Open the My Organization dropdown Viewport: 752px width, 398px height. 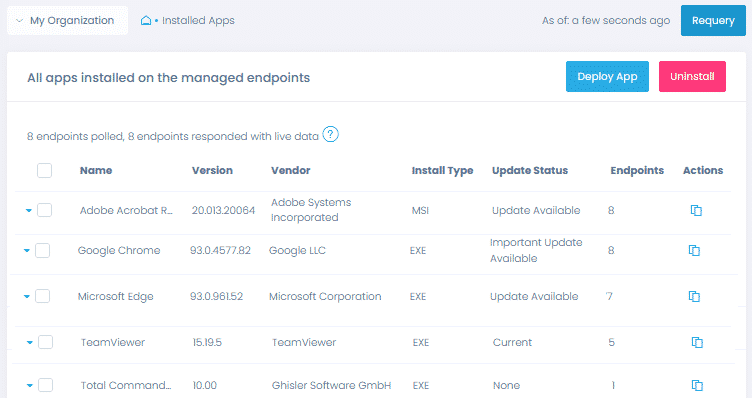pyautogui.click(x=67, y=21)
